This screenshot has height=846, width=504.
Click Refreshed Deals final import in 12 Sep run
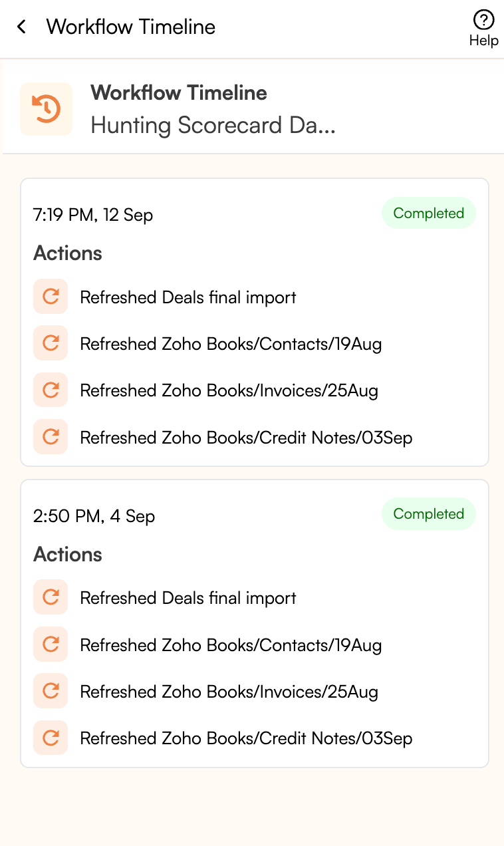pyautogui.click(x=188, y=297)
